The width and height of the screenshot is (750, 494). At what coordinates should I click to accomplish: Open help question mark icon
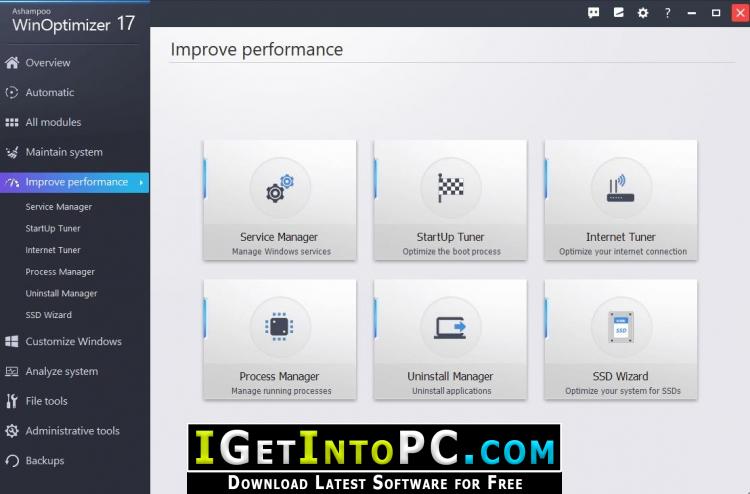click(667, 13)
